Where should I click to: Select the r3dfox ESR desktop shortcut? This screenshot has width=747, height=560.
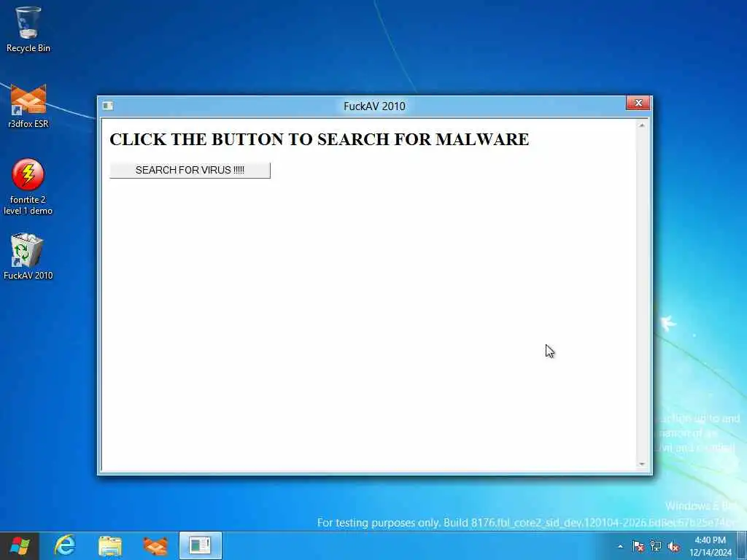[28, 106]
